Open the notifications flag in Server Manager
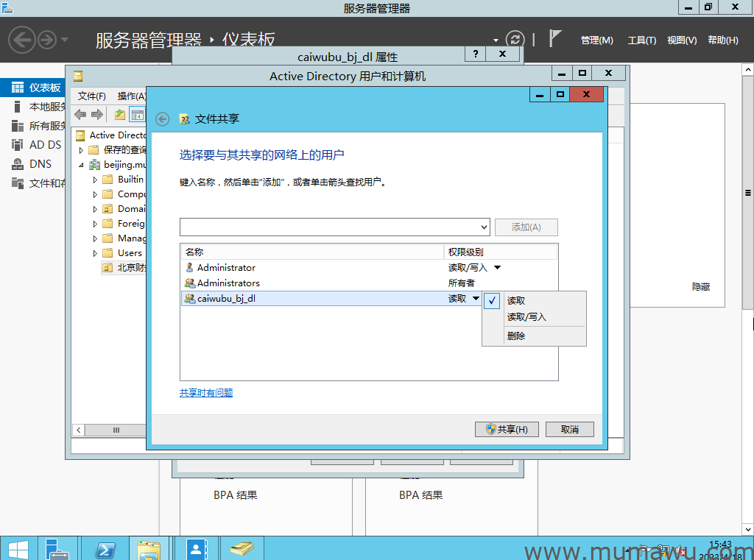 [x=555, y=39]
